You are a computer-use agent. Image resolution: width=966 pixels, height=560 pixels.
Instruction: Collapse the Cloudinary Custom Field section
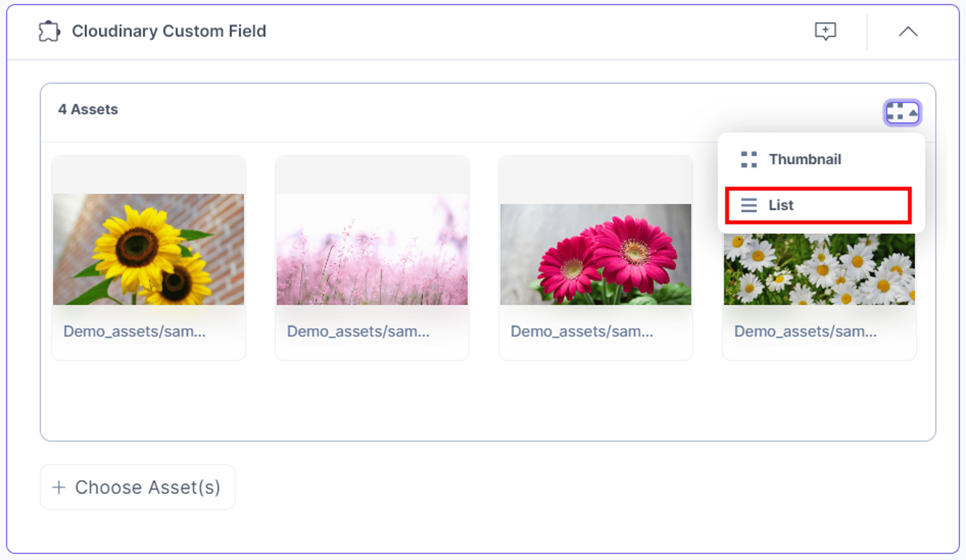[x=908, y=31]
